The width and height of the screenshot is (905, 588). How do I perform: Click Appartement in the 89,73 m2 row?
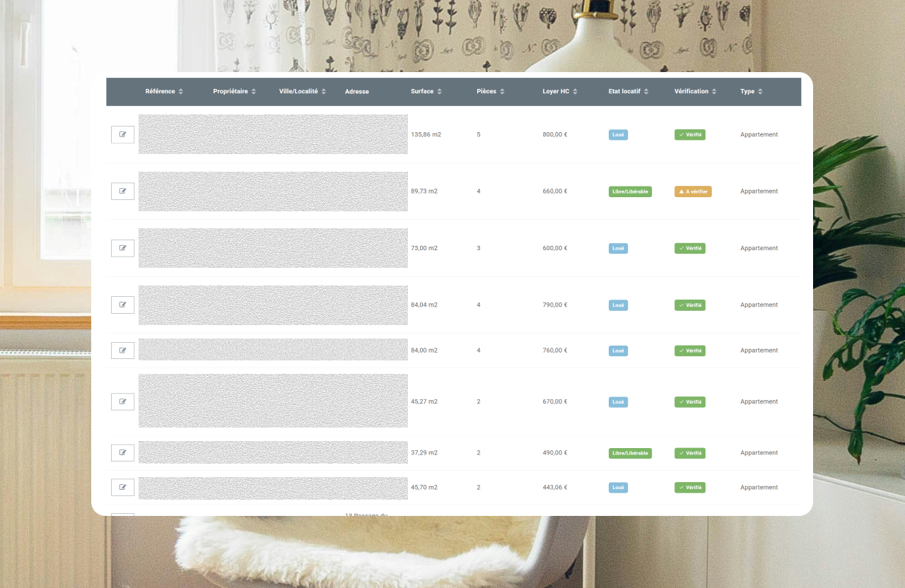pos(759,191)
